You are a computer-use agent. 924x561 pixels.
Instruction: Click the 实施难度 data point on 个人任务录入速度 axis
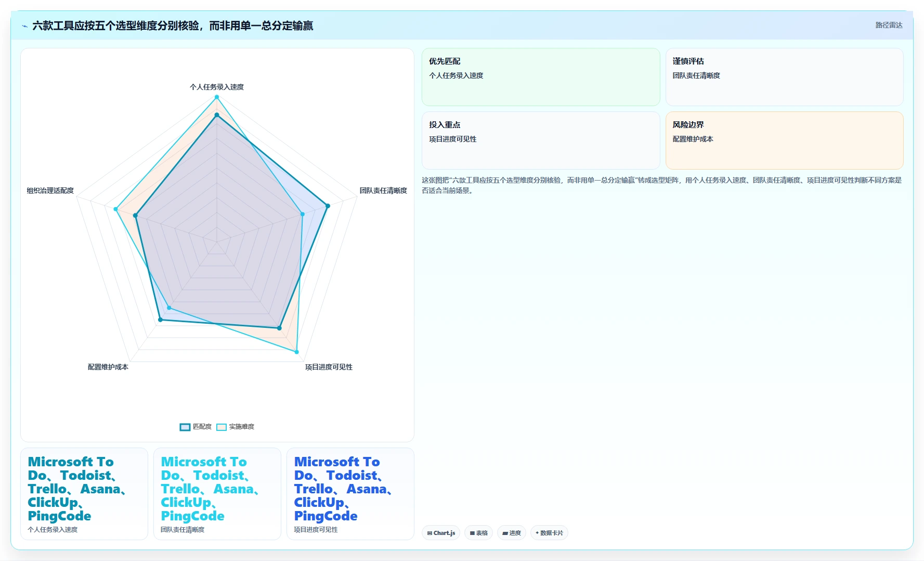[x=217, y=97]
